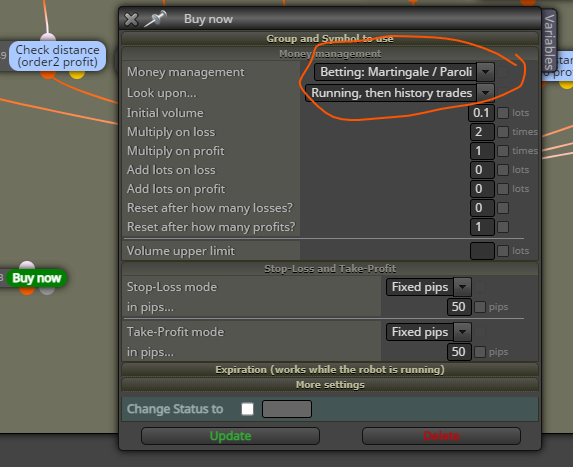Select the Check distance (order2 profit) block
Viewport: 573px width, 467px height.
(x=57, y=56)
